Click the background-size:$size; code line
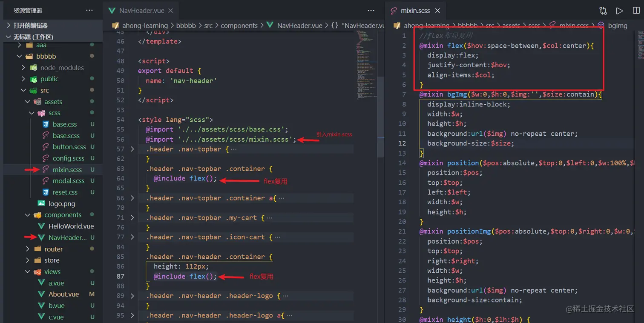 [471, 143]
